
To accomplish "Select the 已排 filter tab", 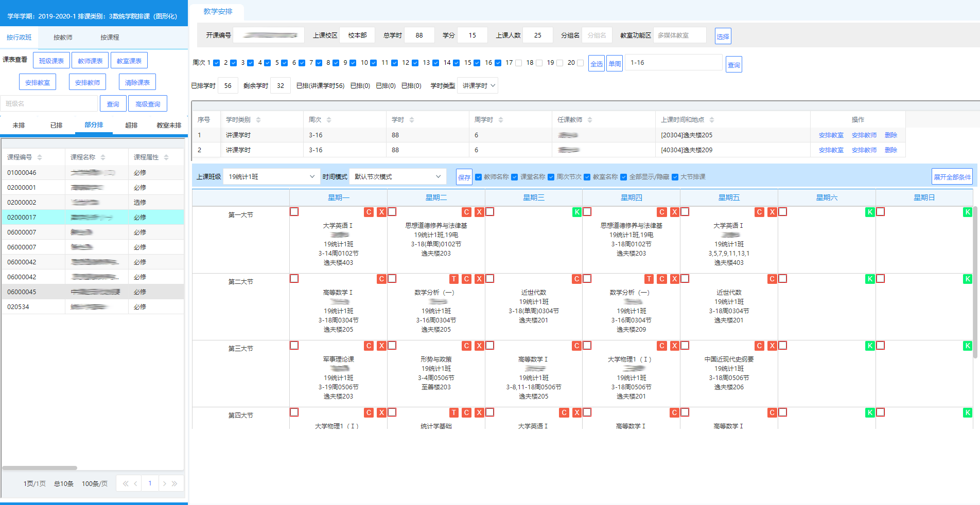I will (x=56, y=125).
